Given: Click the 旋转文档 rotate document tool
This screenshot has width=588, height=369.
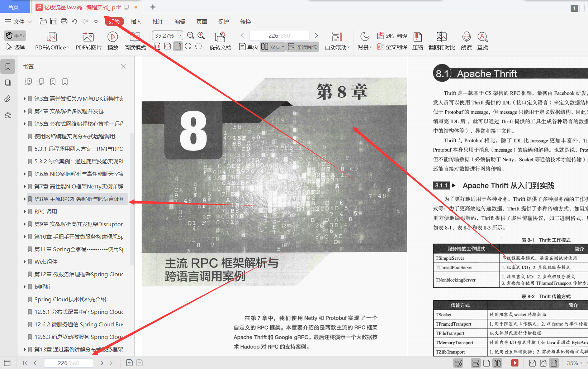Looking at the screenshot, I should pyautogui.click(x=220, y=41).
